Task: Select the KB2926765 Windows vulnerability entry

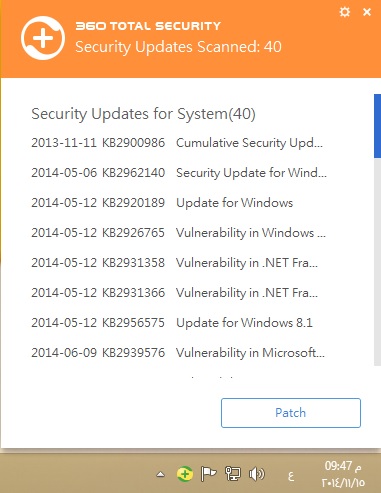Action: click(178, 233)
